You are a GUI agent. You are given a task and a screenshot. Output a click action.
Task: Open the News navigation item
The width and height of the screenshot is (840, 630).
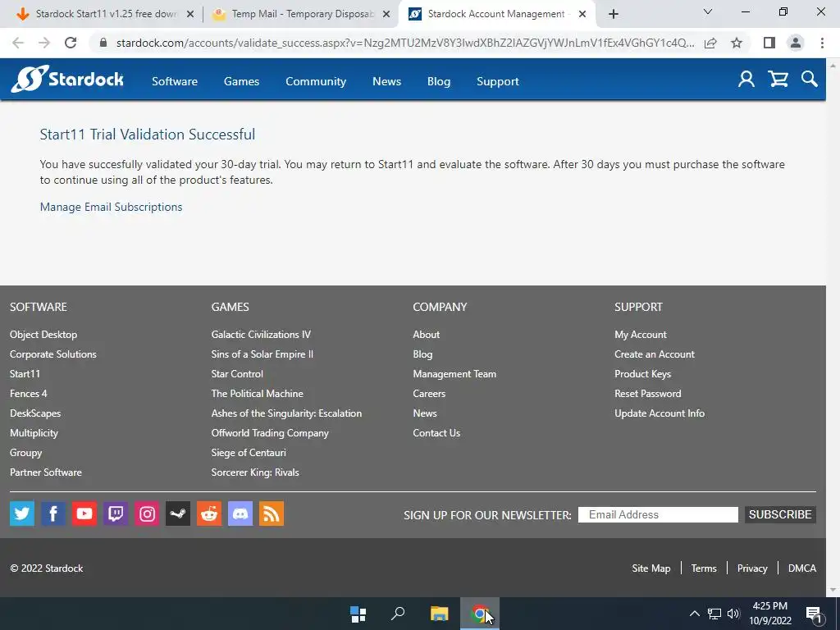pos(387,81)
